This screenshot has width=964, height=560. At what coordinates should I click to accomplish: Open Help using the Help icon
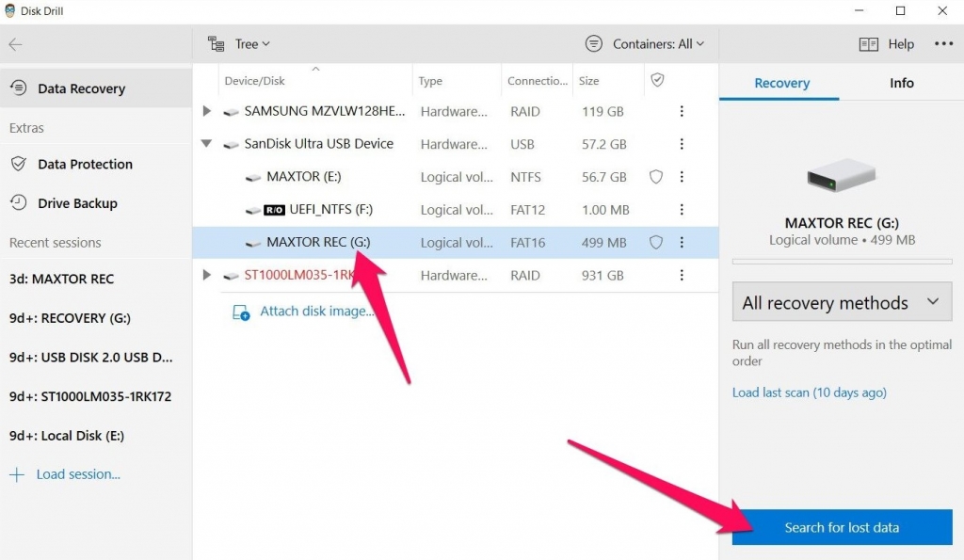point(871,43)
